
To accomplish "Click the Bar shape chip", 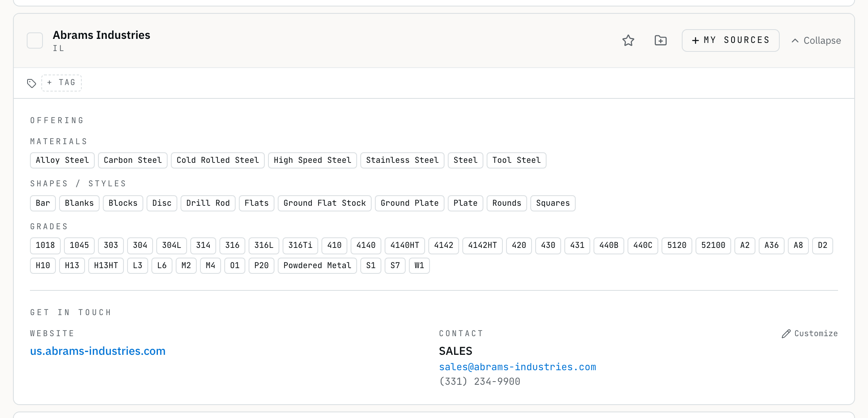I will click(x=43, y=203).
